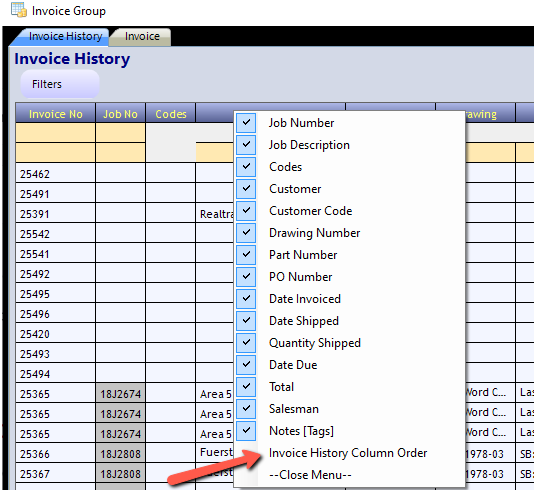
Task: Click the Job Number menu label
Action: pyautogui.click(x=301, y=123)
